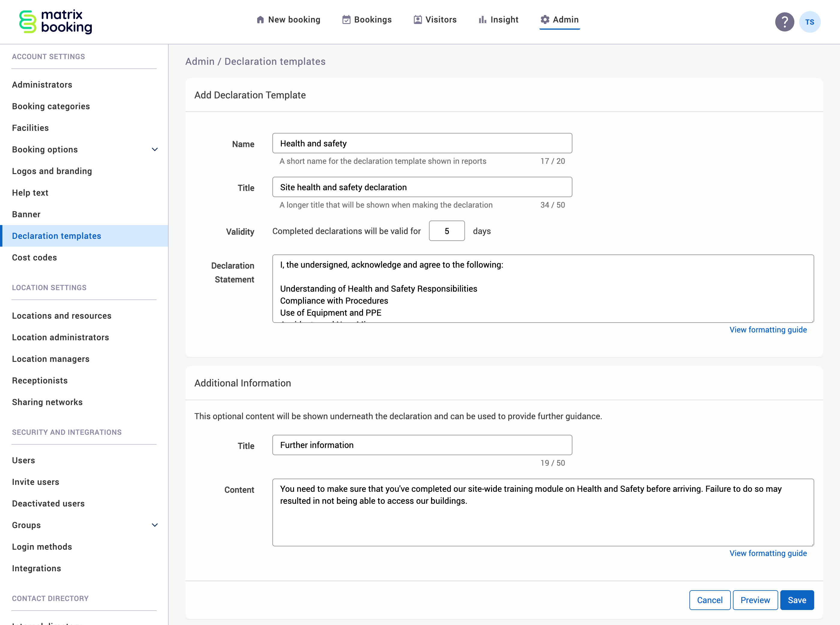Viewport: 840px width, 625px height.
Task: Click the Matrix Booking logo
Action: coord(55,22)
